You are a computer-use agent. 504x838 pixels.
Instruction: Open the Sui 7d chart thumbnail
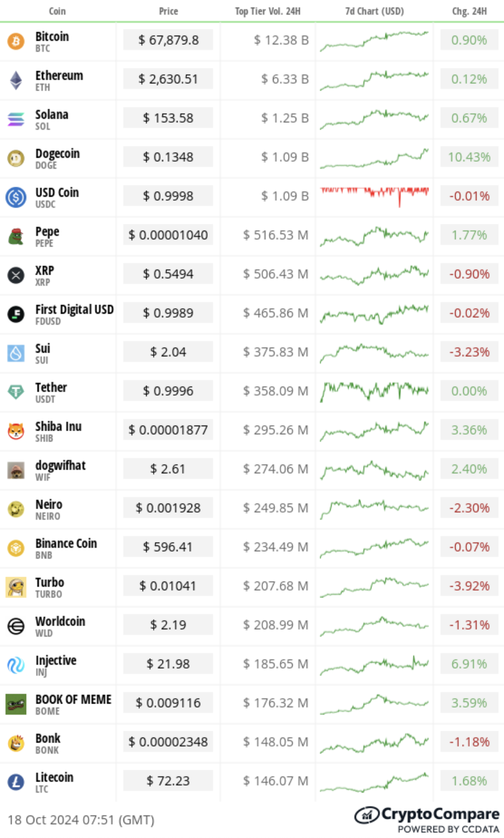(x=375, y=352)
